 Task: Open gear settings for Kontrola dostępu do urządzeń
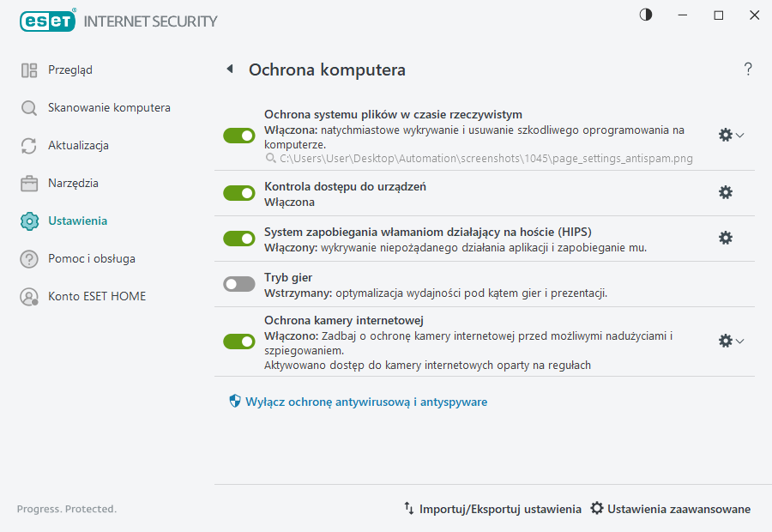pos(725,192)
